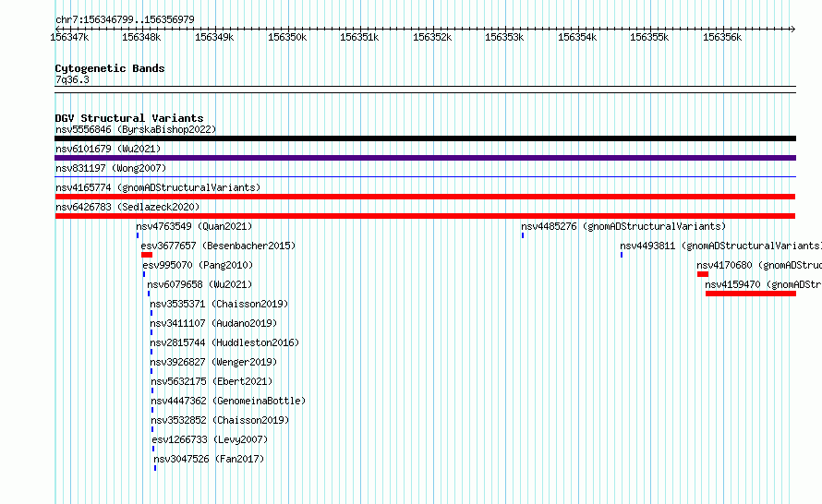Select the red nsv4165774 variant bar
The width and height of the screenshot is (822, 504).
425,197
